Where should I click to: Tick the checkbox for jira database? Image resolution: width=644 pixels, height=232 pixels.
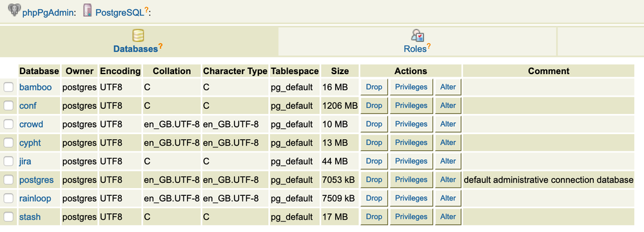[x=8, y=161]
